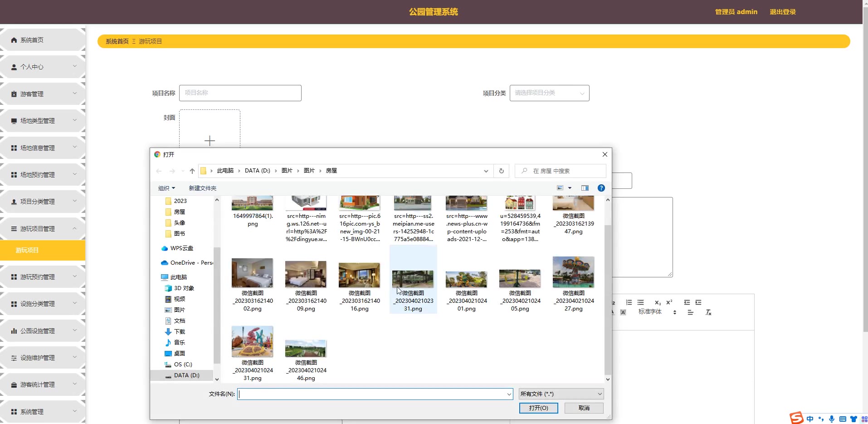This screenshot has height=424, width=868.
Task: Open Sogou input method S icon
Action: (x=796, y=418)
